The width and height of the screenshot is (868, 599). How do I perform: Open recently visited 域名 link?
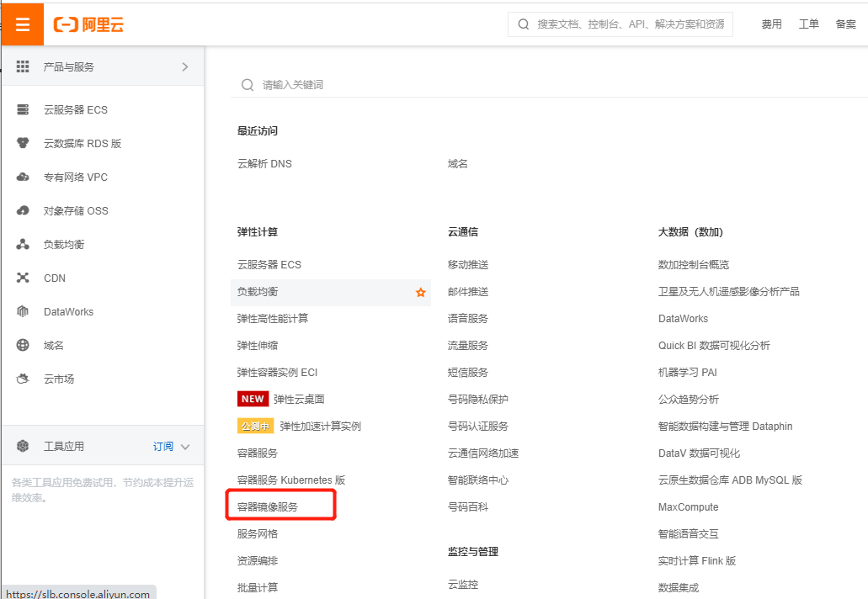pyautogui.click(x=458, y=164)
